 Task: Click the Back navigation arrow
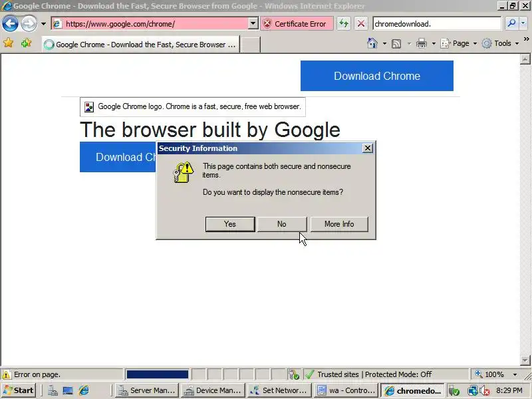tap(10, 24)
